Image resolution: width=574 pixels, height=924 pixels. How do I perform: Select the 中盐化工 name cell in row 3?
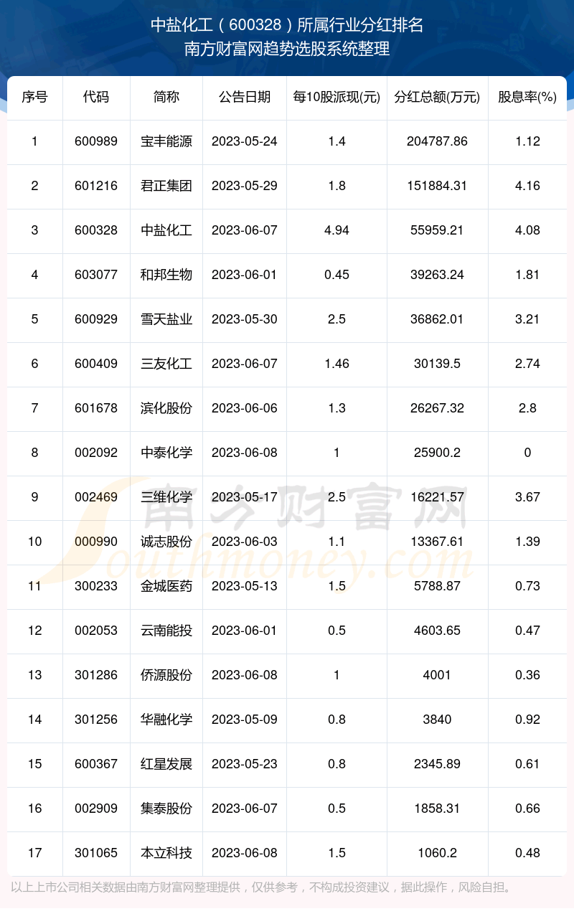(166, 230)
